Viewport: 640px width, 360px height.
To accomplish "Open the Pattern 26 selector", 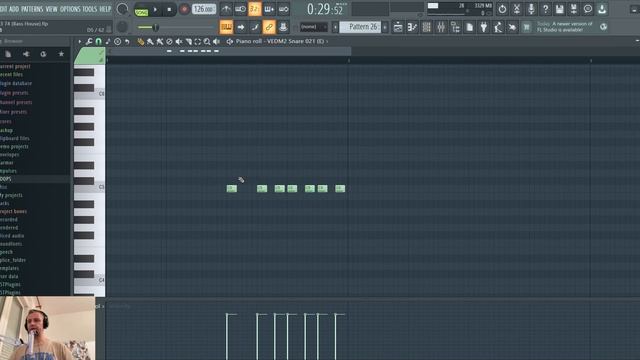I will [361, 27].
